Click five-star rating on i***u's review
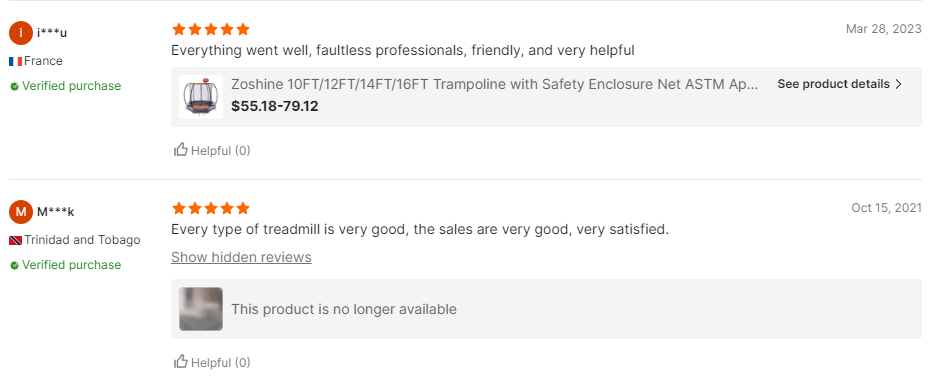 tap(210, 29)
